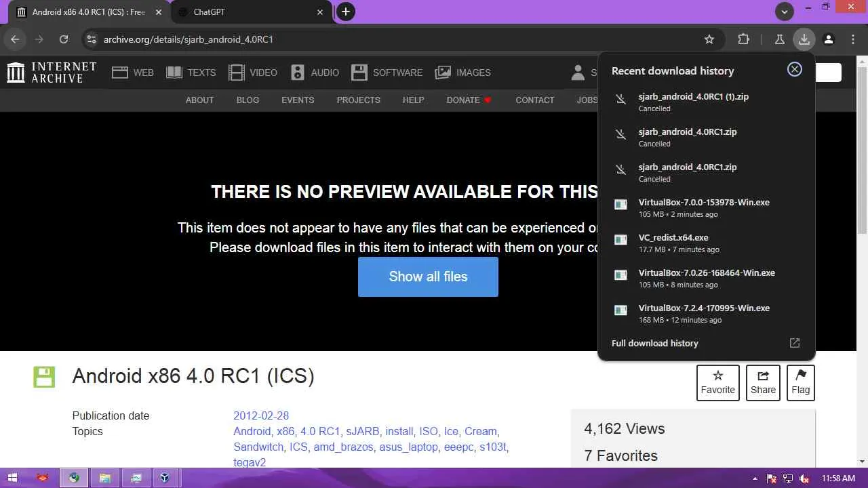Click the file icon for VirtualBox-7.2.4-170995-Win.exe
The height and width of the screenshot is (488, 868).
(620, 310)
